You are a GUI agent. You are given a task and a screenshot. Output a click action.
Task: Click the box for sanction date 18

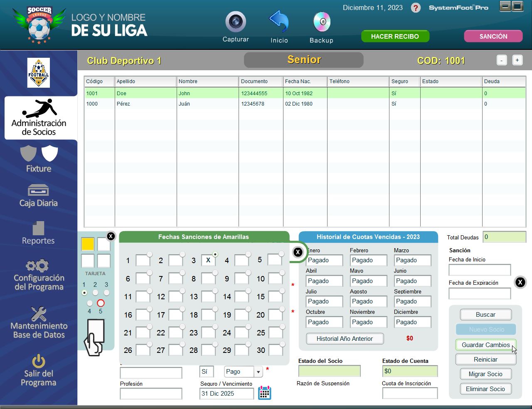pos(208,315)
